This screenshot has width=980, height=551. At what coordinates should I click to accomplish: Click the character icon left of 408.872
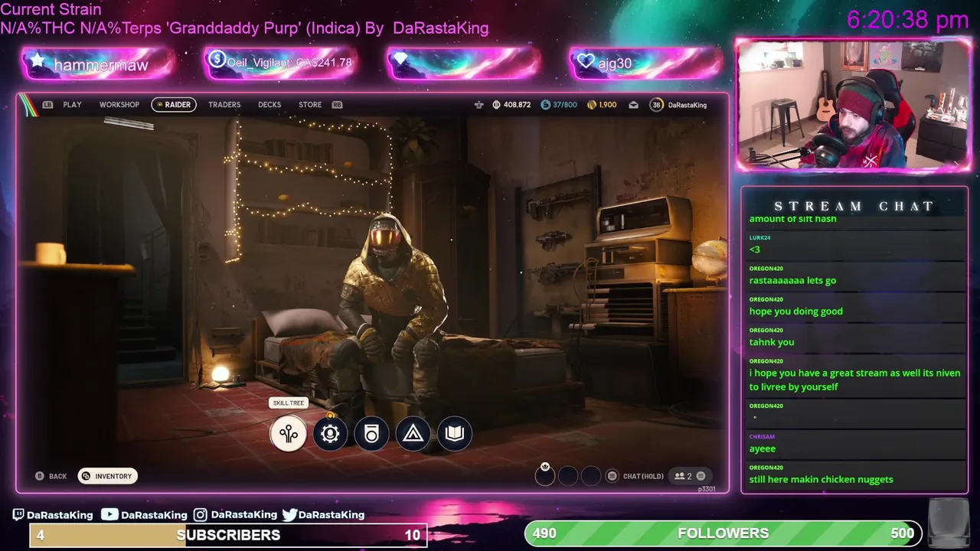479,105
